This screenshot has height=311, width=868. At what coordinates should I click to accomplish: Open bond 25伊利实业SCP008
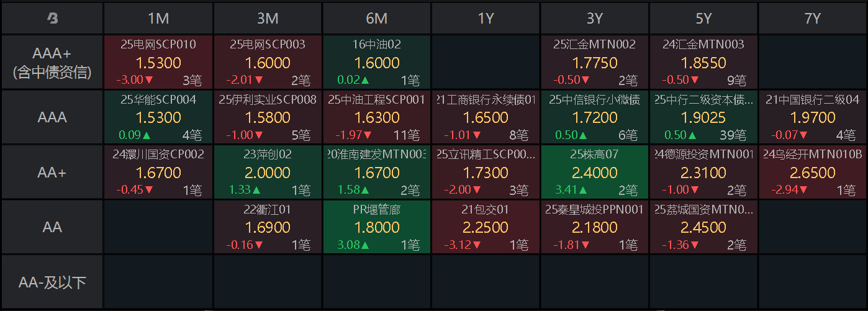(268, 99)
